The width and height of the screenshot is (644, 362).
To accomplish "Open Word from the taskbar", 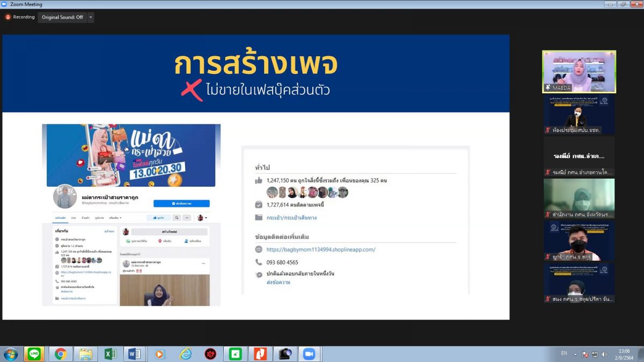I will (134, 354).
